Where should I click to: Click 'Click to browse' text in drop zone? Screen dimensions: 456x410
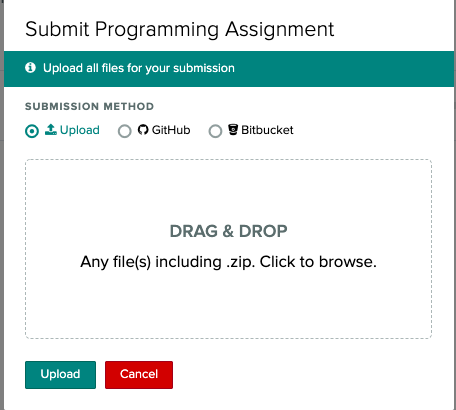[318, 262]
